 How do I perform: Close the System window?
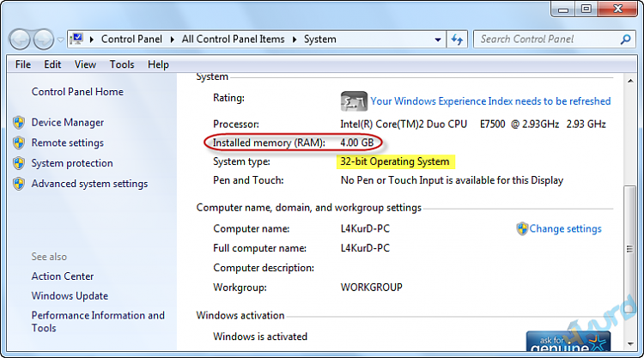pos(618,9)
